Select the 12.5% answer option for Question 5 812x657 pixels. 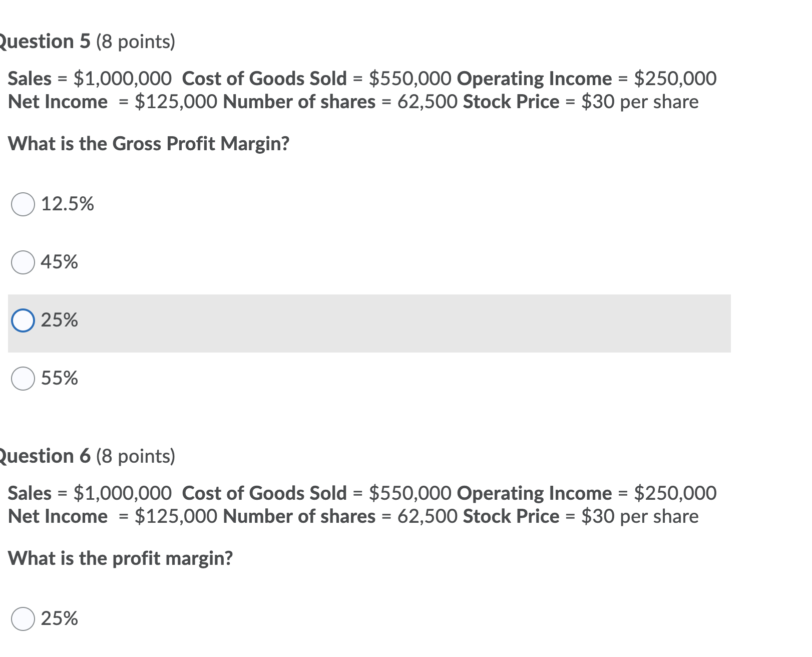pyautogui.click(x=23, y=203)
